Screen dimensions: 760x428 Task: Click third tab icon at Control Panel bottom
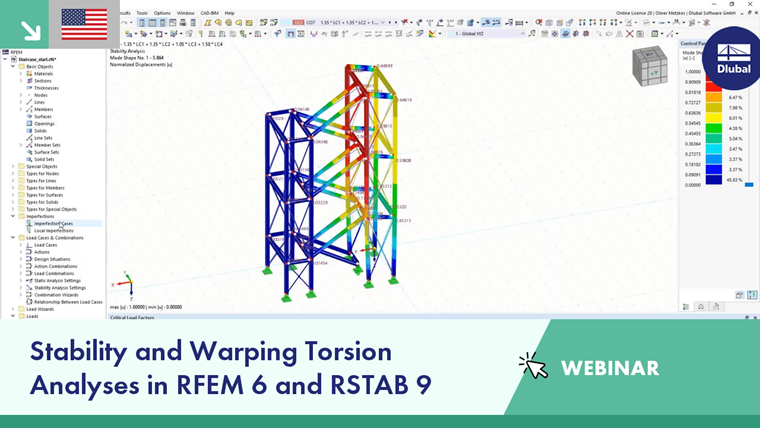716,306
